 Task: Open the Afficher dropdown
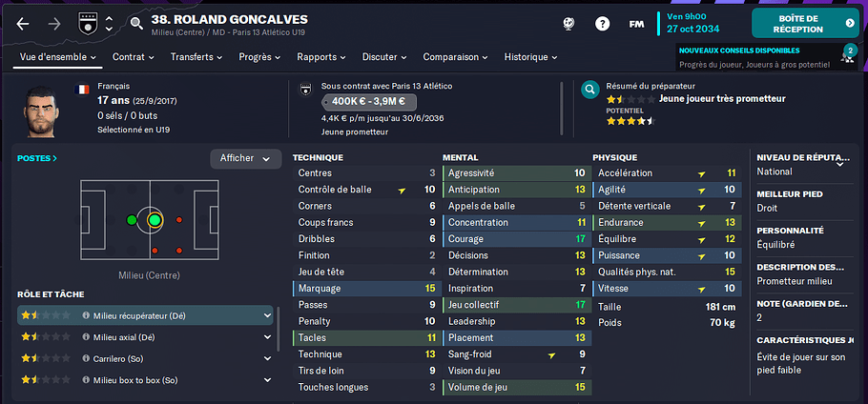[246, 158]
